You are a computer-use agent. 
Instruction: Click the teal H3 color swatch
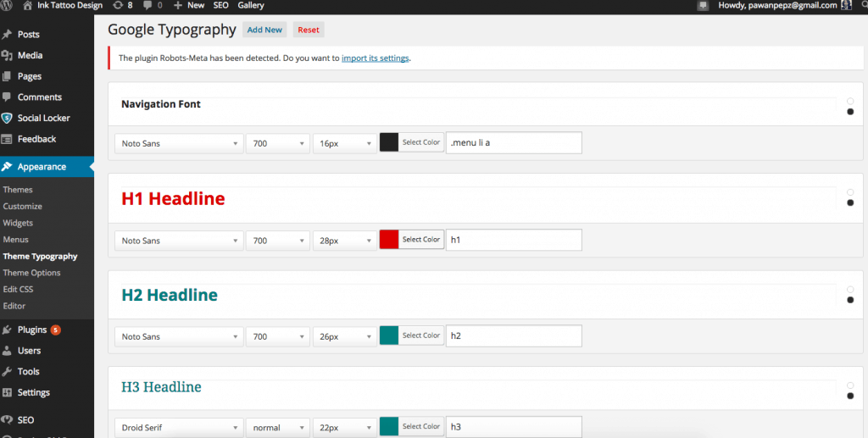tap(389, 426)
